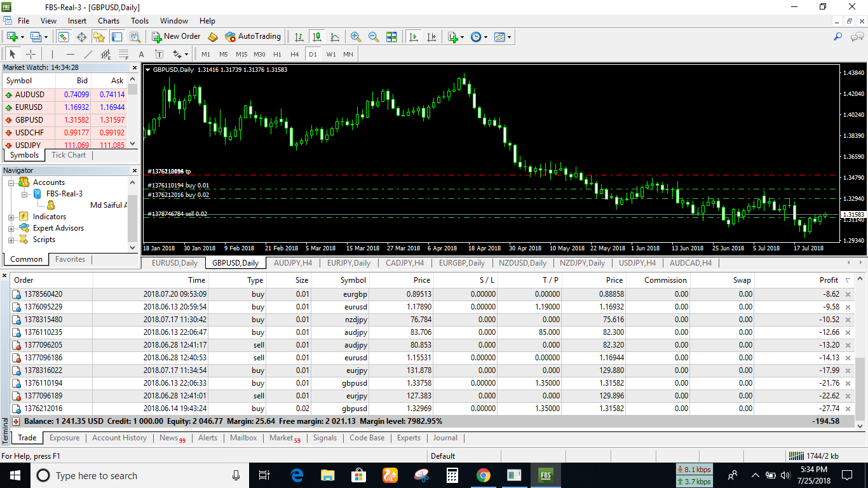Toggle the Navigator panel star-folder icon
Viewport: 868px width, 488px height.
(99, 37)
